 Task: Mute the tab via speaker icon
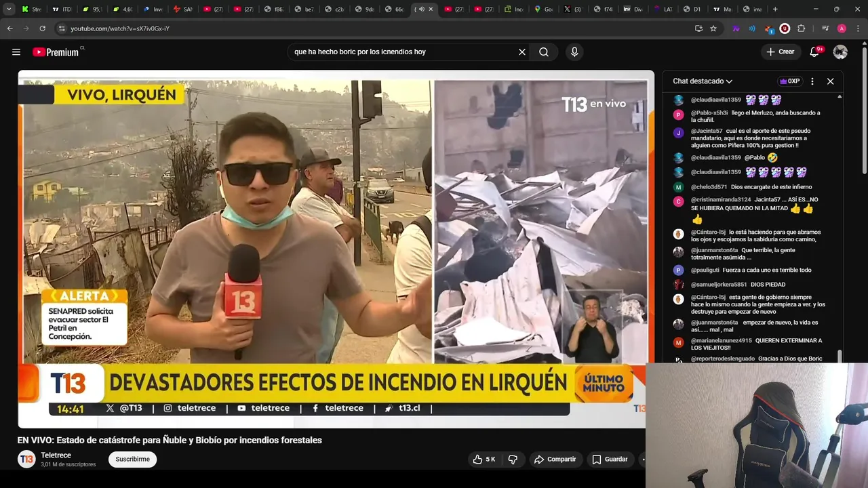(x=421, y=9)
